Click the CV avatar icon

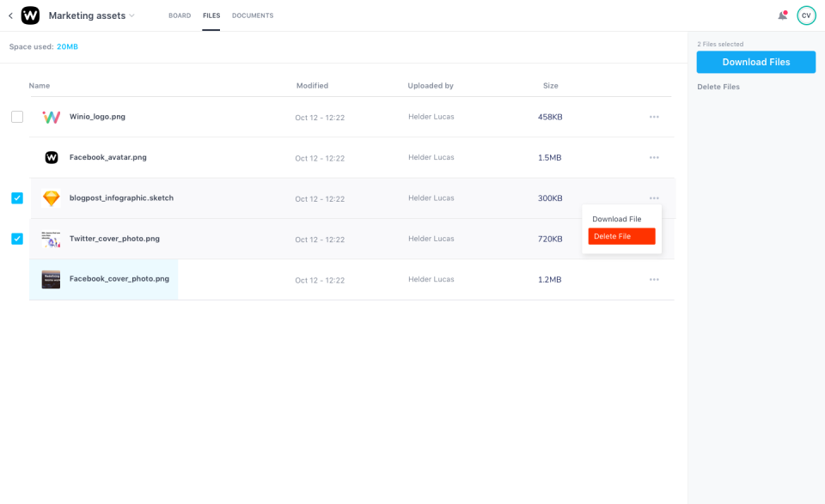806,15
